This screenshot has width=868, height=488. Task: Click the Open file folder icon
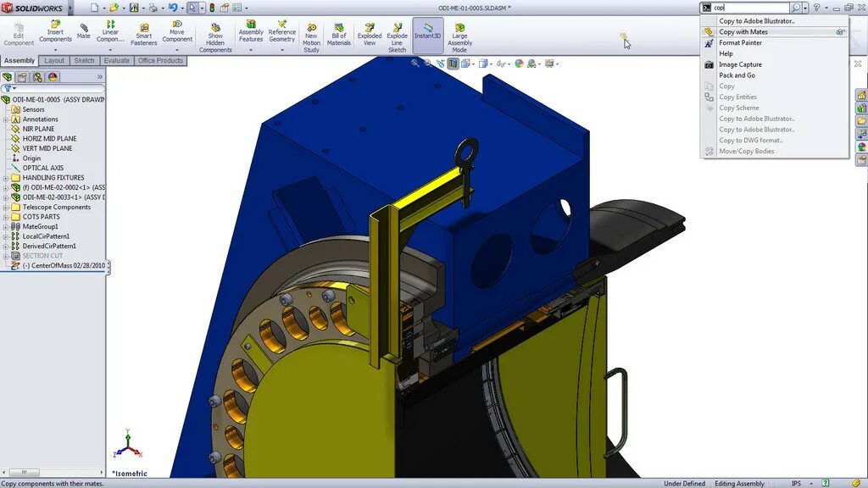pos(114,8)
